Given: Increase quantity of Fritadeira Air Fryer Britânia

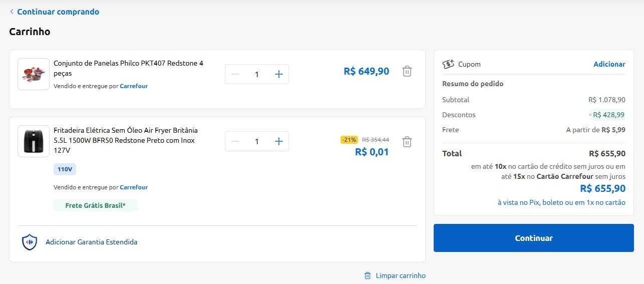Looking at the screenshot, I should 279,141.
